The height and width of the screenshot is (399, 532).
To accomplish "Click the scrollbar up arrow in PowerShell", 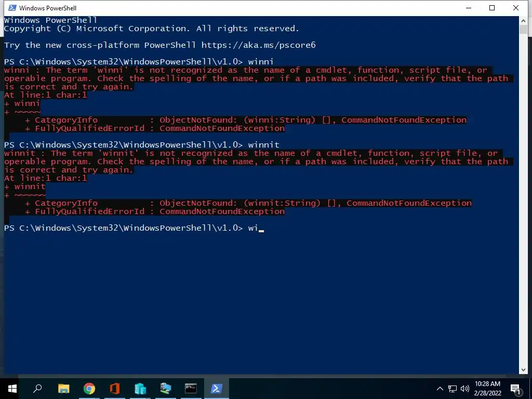I will 523,20.
